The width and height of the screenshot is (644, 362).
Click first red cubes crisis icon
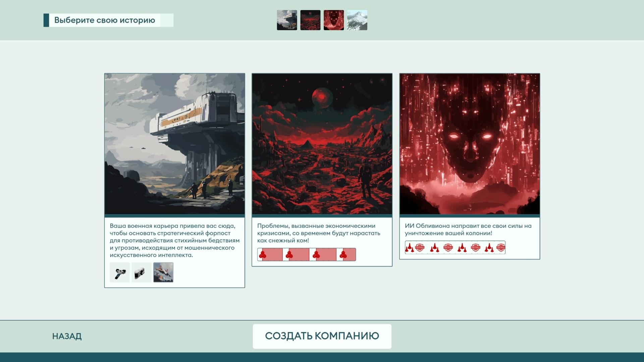pyautogui.click(x=263, y=255)
